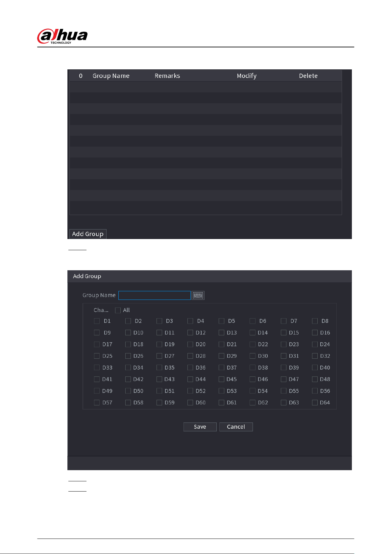Click the Modify column header
Image resolution: width=392 pixels, height=554 pixels.
[247, 76]
